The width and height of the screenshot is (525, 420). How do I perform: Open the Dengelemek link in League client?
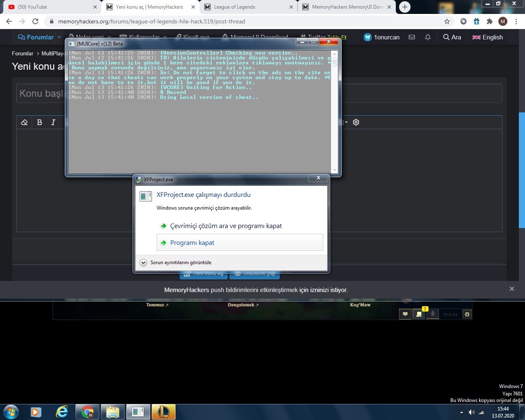tap(243, 305)
